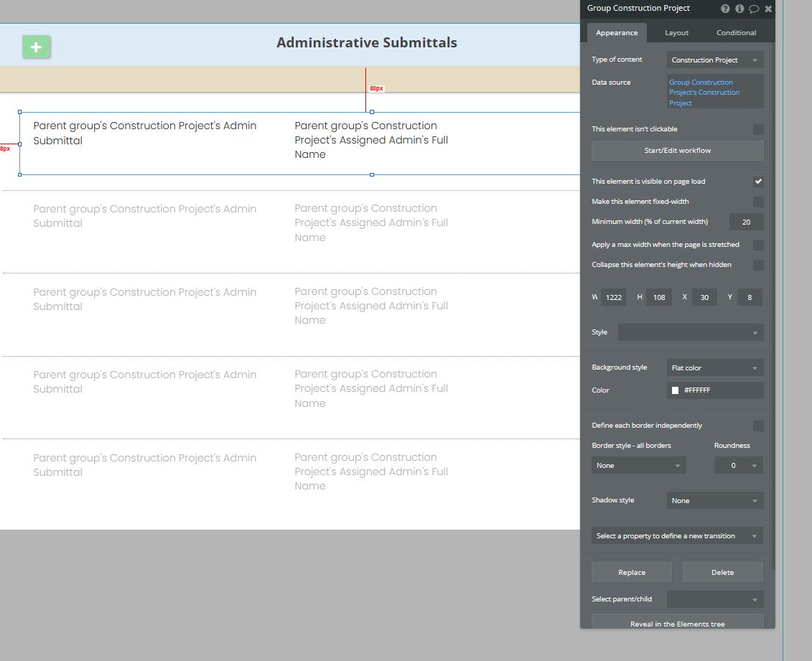Click the Minimum width input field

pos(746,222)
